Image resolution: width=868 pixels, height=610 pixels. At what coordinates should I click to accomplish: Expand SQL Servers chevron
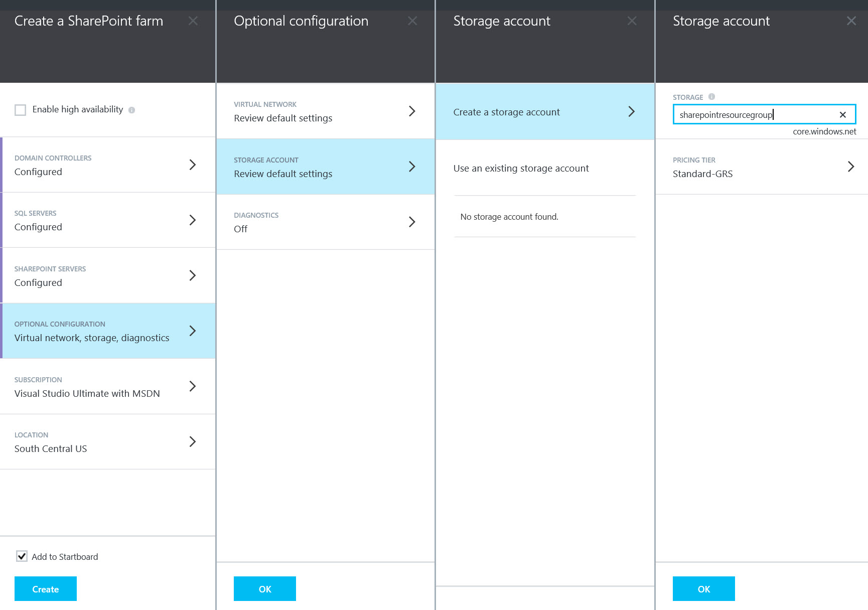pos(192,220)
